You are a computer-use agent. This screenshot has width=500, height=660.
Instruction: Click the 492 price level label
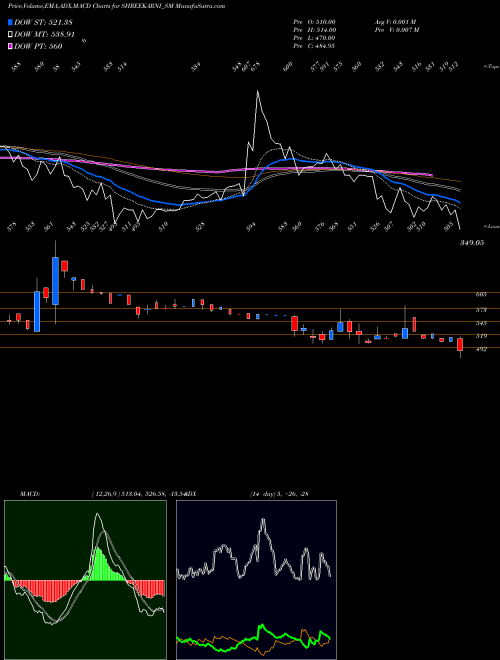tap(481, 349)
